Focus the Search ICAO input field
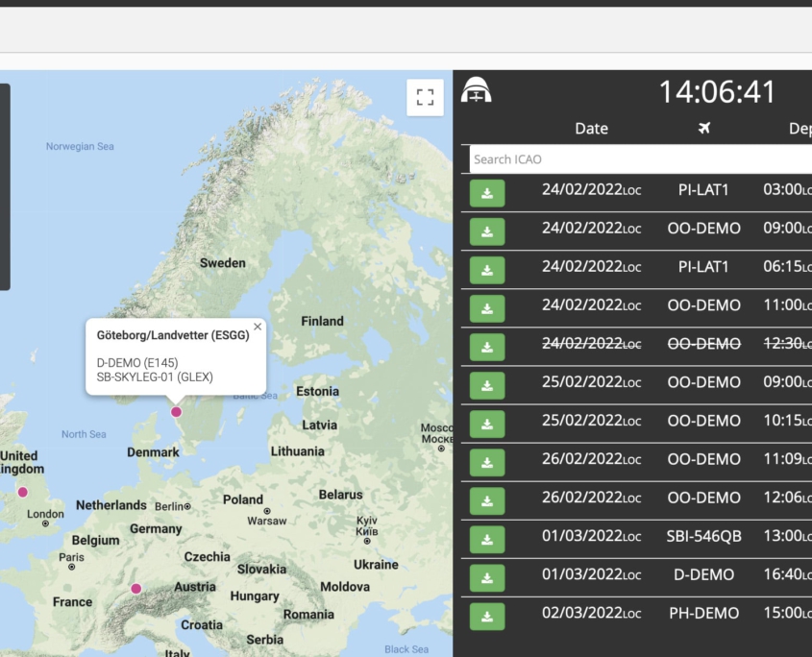Image resolution: width=812 pixels, height=657 pixels. (x=639, y=159)
